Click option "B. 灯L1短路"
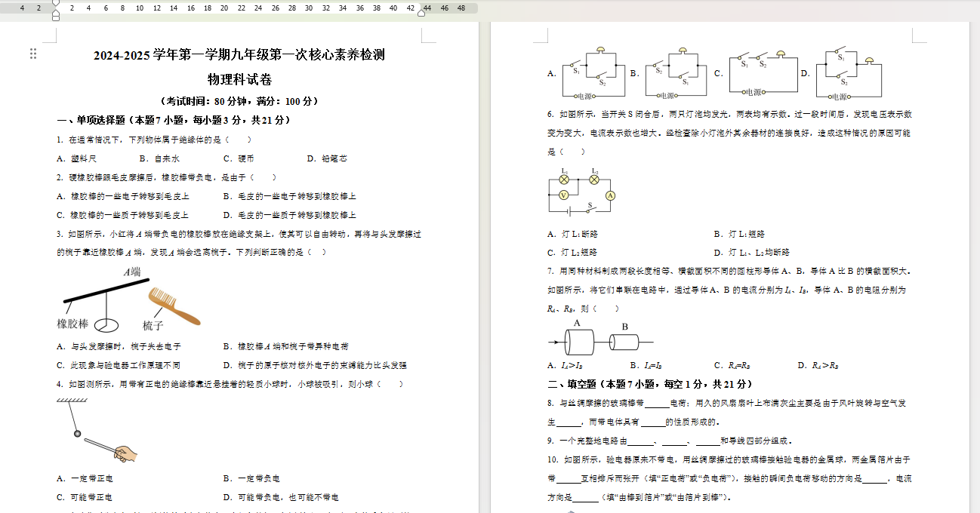This screenshot has width=980, height=513. [739, 234]
